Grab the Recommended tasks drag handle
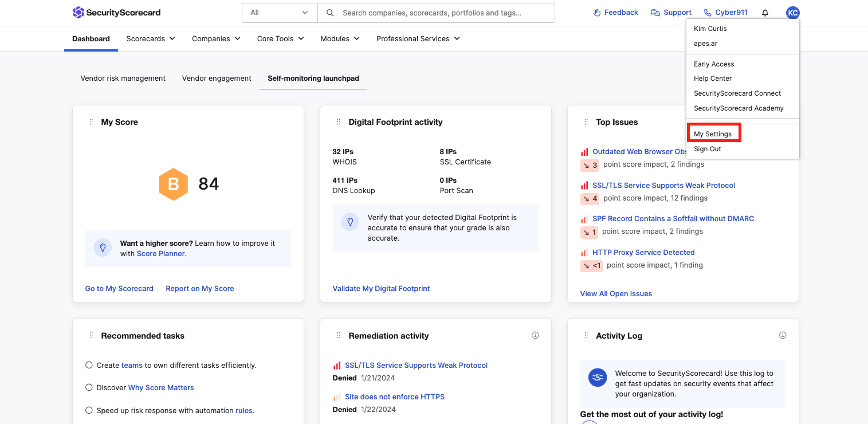Screen dimensions: 868x424 91,336
